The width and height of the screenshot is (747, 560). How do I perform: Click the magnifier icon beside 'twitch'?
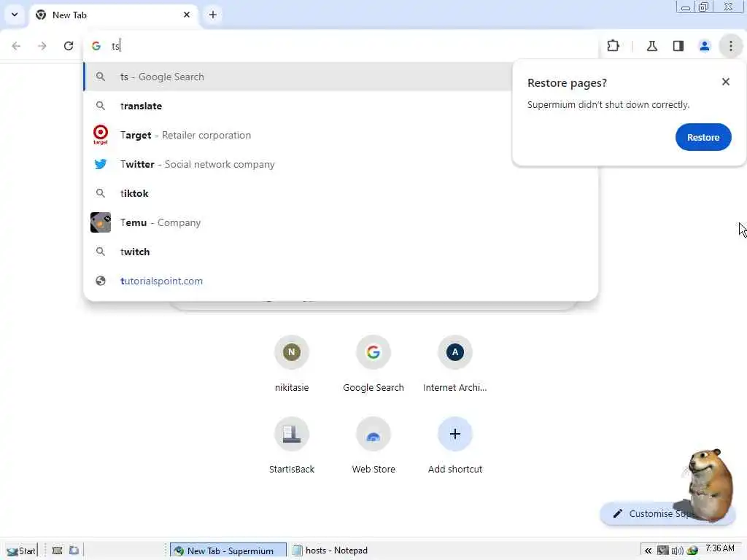click(101, 252)
